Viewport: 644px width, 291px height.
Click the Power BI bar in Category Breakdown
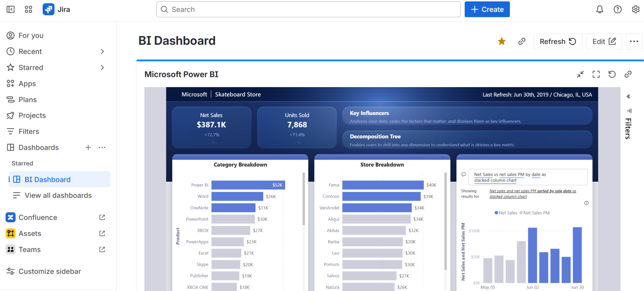(248, 185)
